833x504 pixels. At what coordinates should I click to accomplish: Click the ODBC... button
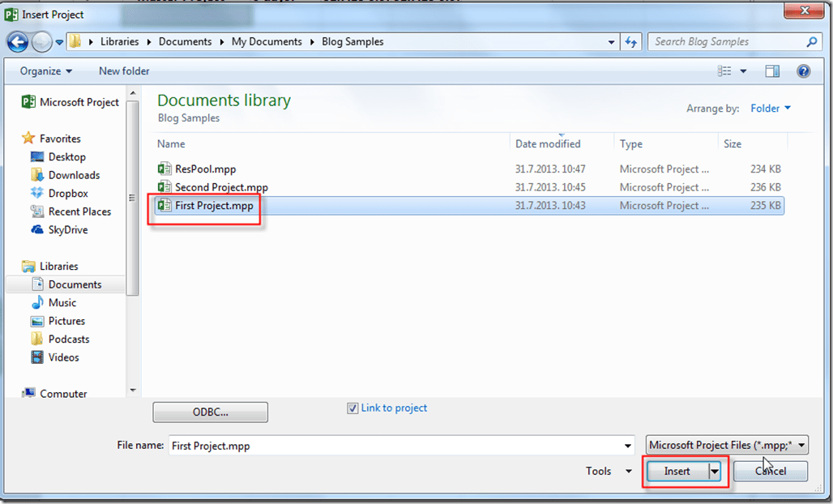[x=210, y=412]
